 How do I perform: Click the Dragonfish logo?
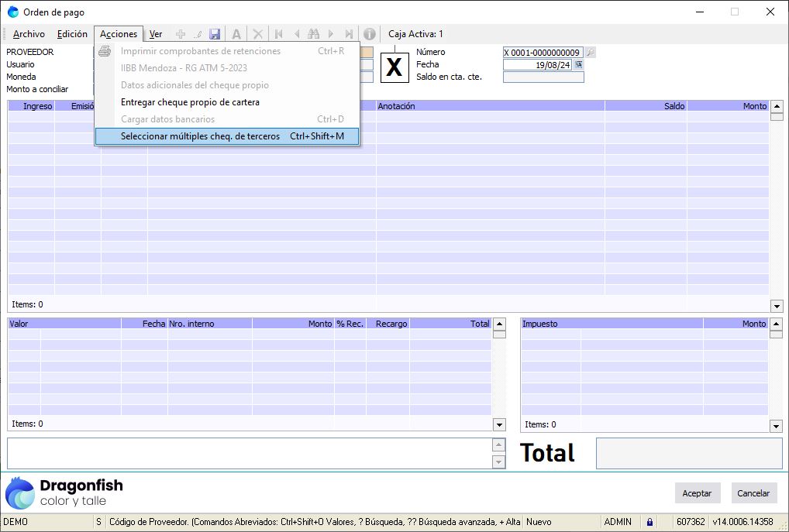(64, 493)
